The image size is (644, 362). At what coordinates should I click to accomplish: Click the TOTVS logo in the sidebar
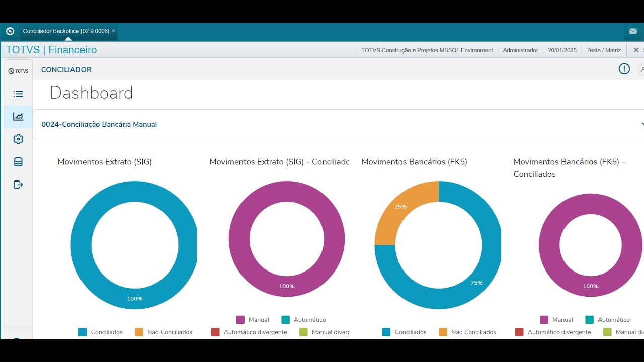tap(18, 71)
